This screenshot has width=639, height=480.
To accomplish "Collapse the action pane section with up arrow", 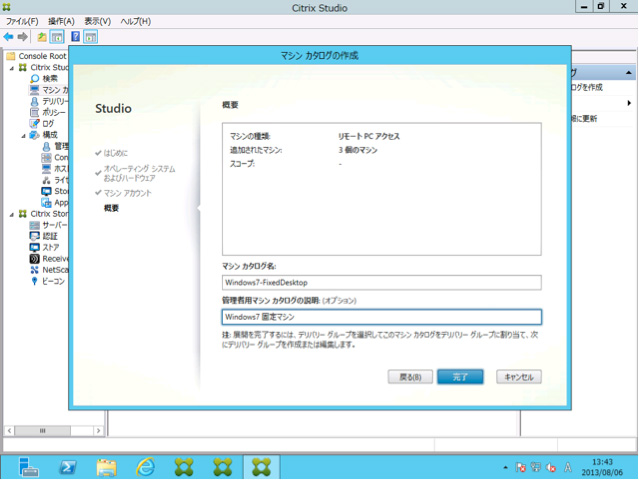I will [x=629, y=73].
